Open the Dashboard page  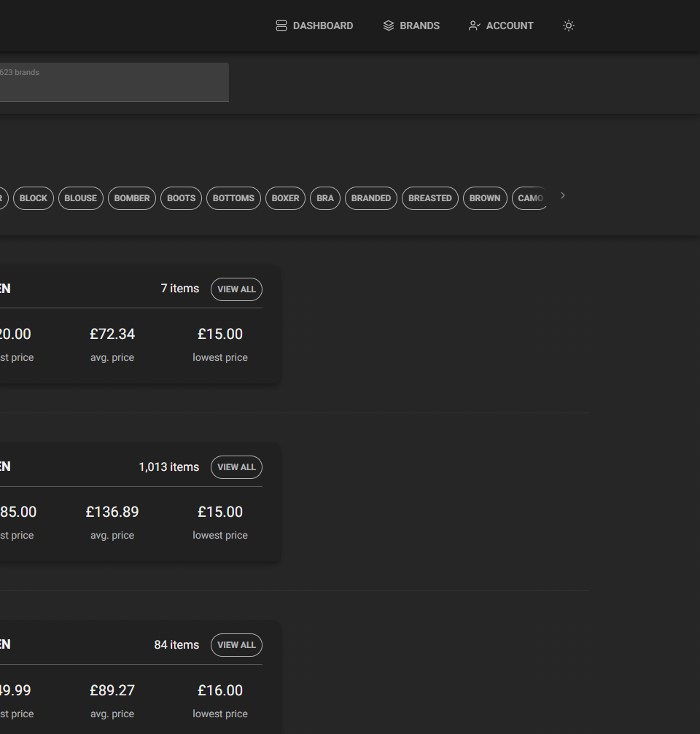(314, 26)
